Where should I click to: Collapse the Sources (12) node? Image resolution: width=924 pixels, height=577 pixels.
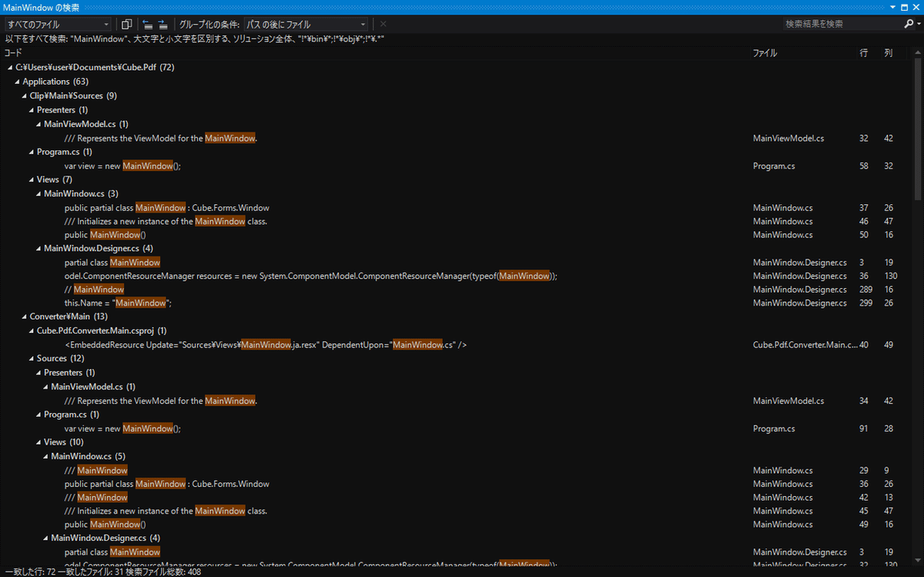coord(32,358)
